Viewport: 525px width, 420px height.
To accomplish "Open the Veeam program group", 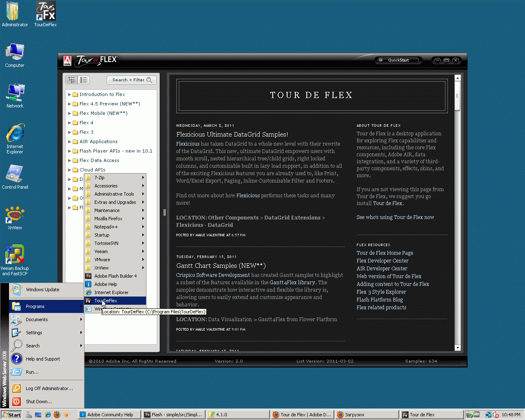I will click(x=115, y=251).
